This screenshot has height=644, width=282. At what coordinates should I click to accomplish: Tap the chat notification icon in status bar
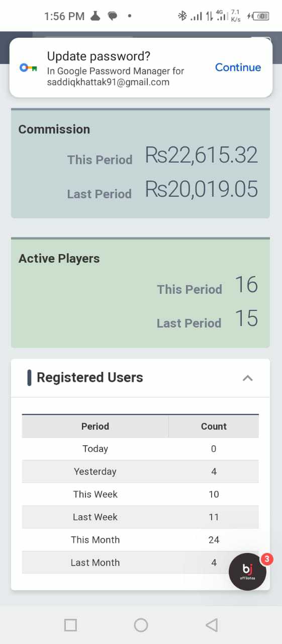pyautogui.click(x=113, y=17)
